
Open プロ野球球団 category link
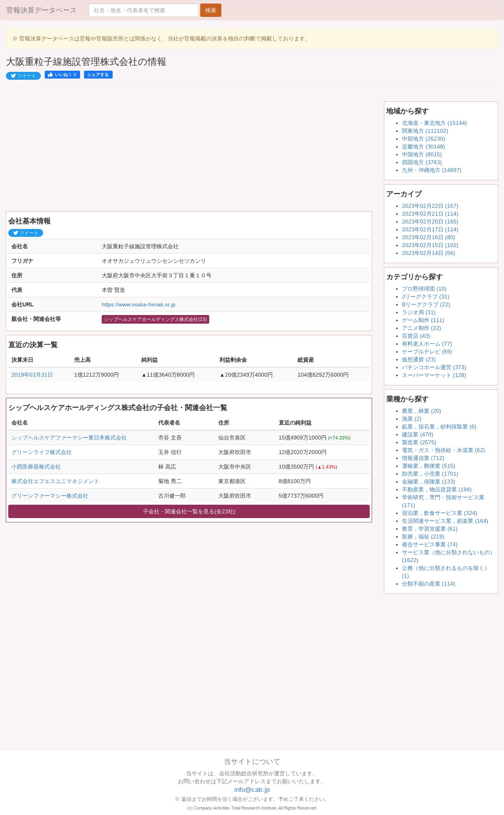tap(424, 289)
